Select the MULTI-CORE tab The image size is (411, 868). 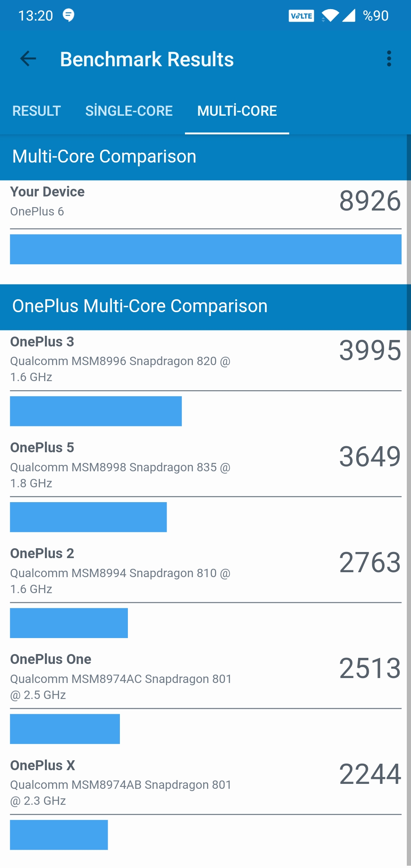coord(237,111)
